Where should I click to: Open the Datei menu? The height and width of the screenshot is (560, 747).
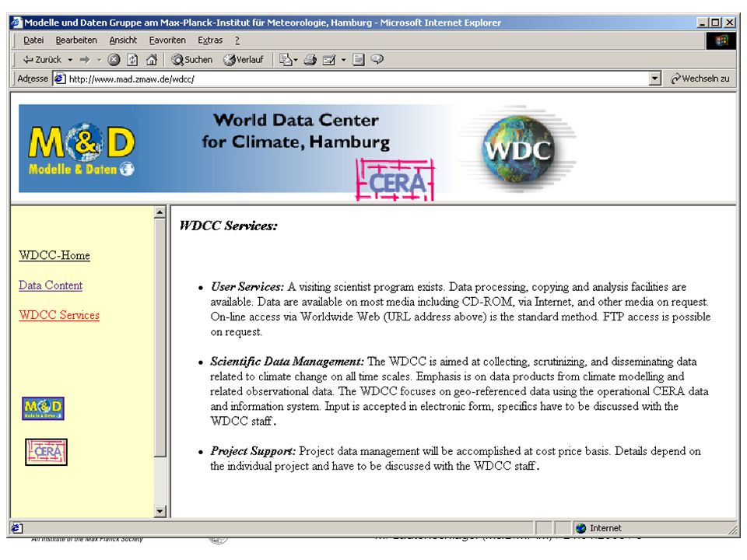(x=33, y=40)
